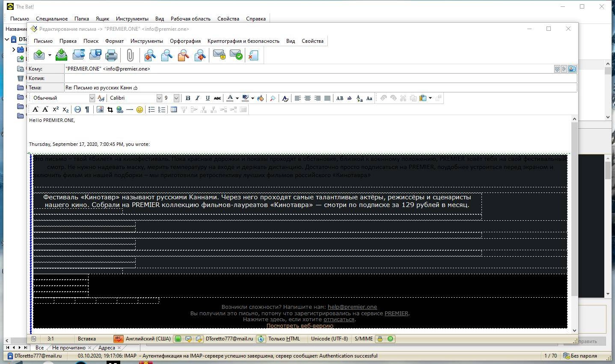Viewport: 615px width, 364px height.
Task: Click the clear formatting eraser icon
Action: (x=285, y=98)
